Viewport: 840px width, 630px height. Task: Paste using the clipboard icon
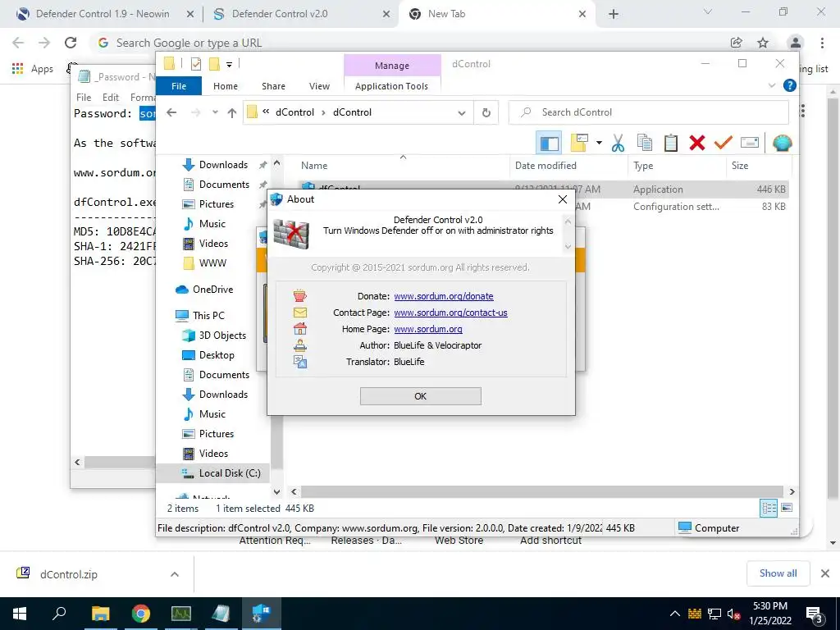671,143
